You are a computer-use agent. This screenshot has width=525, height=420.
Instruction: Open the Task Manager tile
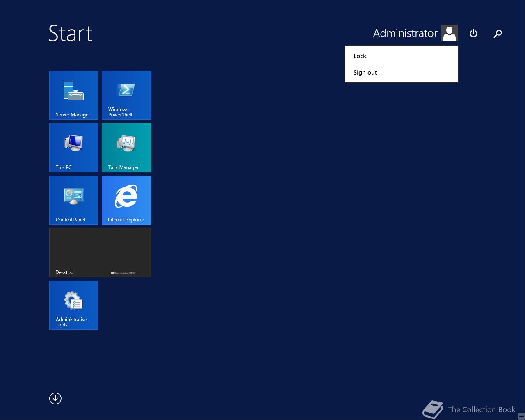click(x=126, y=148)
